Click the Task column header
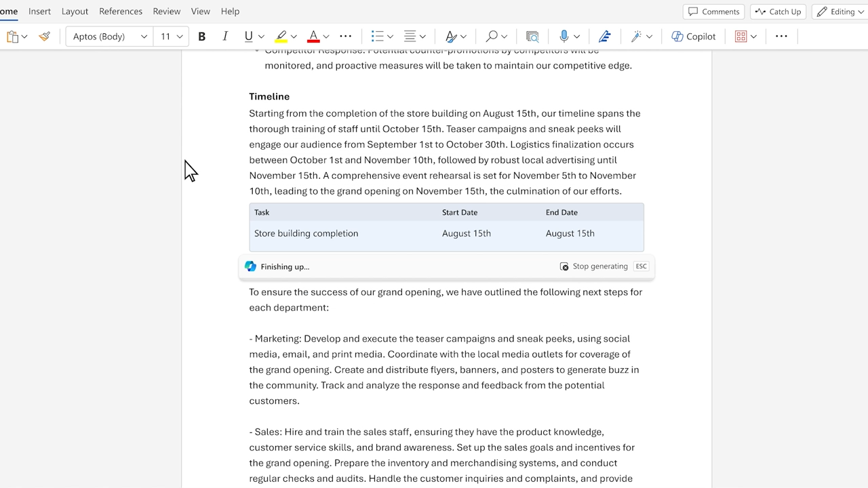The height and width of the screenshot is (488, 868). (262, 212)
